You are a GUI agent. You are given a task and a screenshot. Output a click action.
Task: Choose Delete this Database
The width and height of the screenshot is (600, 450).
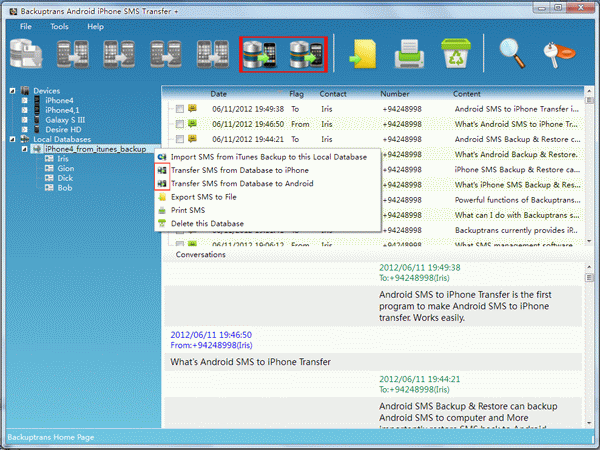pos(267,223)
